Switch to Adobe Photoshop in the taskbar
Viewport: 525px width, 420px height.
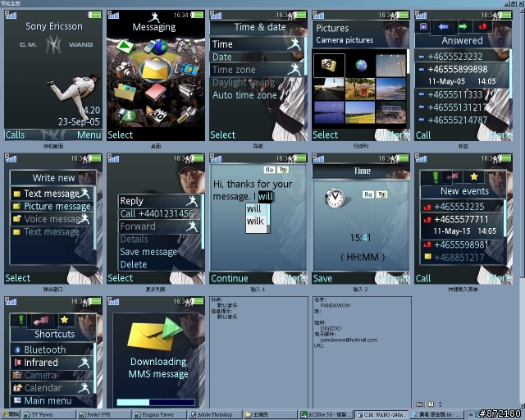click(x=214, y=415)
